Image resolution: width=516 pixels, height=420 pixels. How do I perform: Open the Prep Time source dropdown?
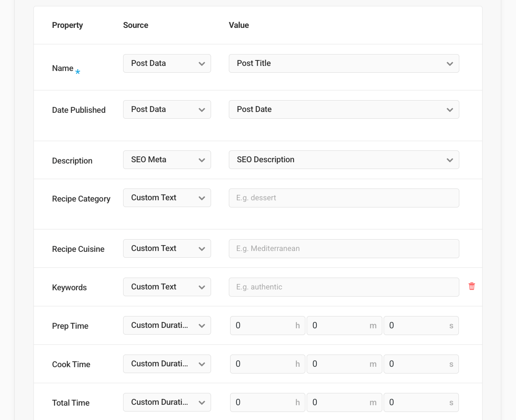pos(167,325)
